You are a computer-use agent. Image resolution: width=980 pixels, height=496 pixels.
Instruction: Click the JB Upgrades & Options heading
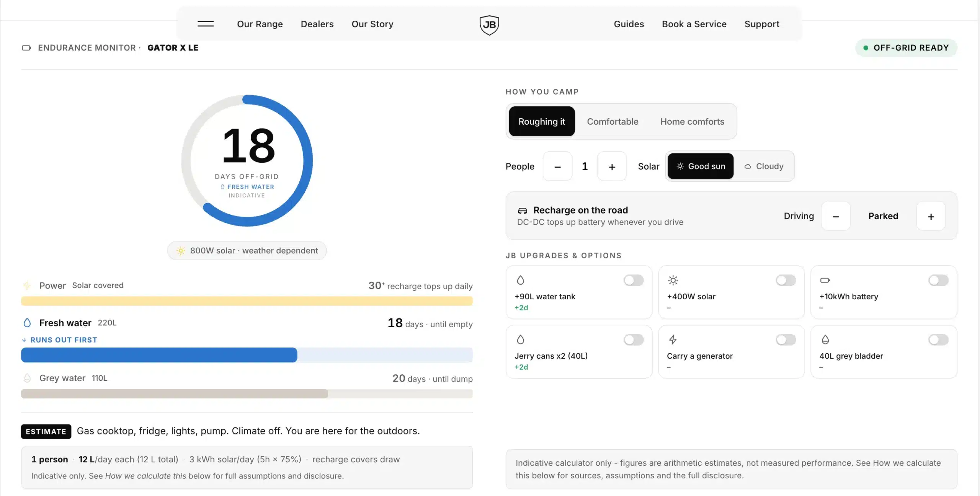coord(563,256)
